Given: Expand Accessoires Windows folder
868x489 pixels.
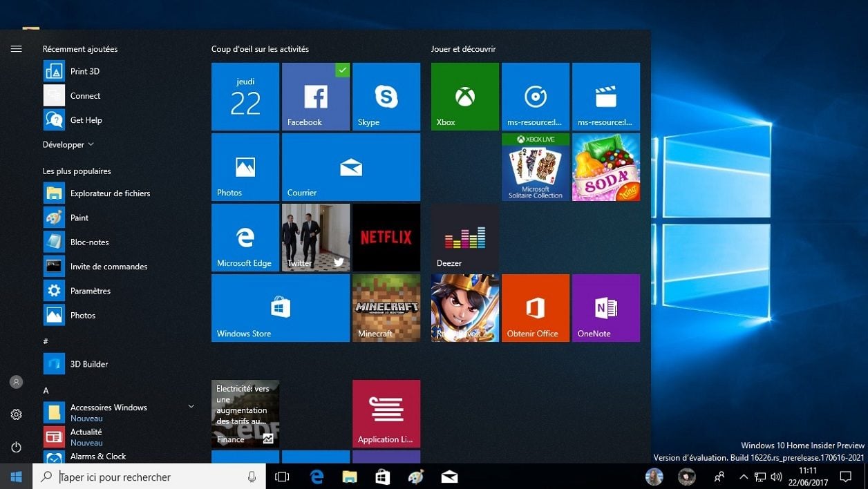Looking at the screenshot, I should point(117,412).
